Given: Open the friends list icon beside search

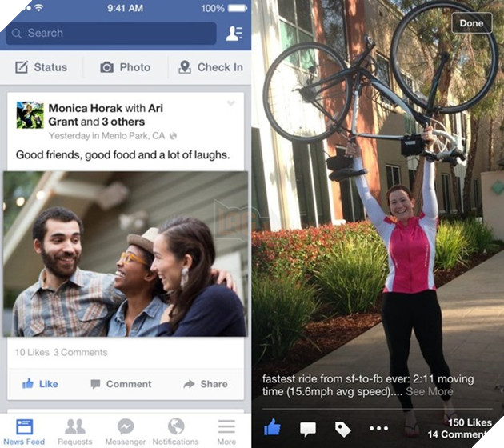Looking at the screenshot, I should click(x=234, y=34).
